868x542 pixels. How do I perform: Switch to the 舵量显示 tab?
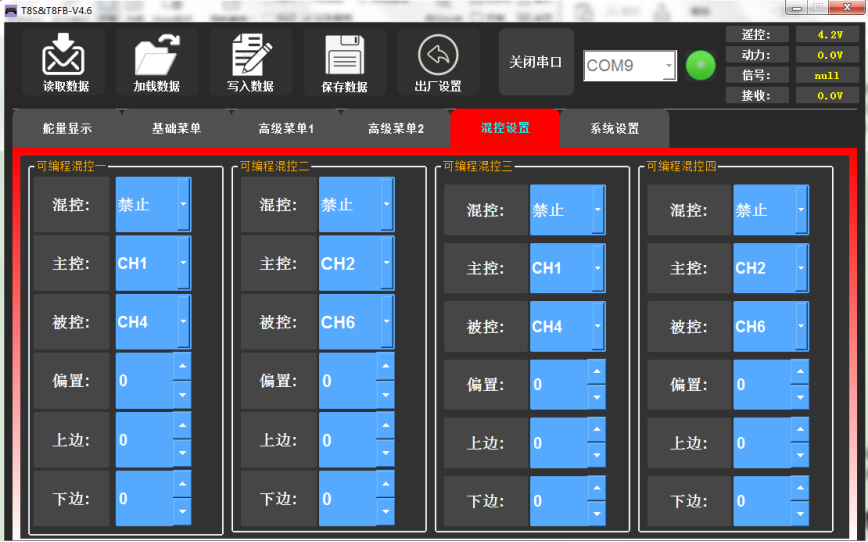tap(67, 129)
